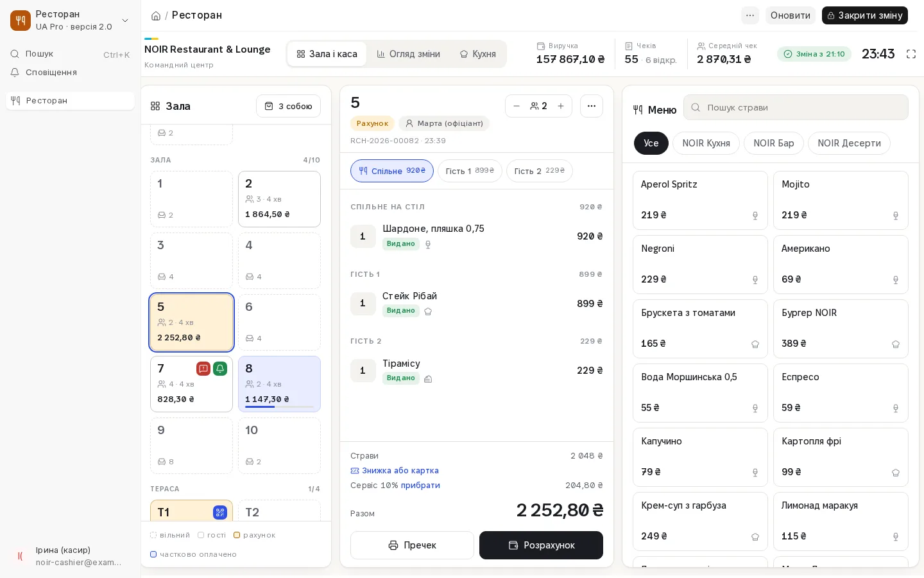Add Бургер NOIR to the order
Viewport: 924px width, 578px height.
pyautogui.click(x=841, y=329)
